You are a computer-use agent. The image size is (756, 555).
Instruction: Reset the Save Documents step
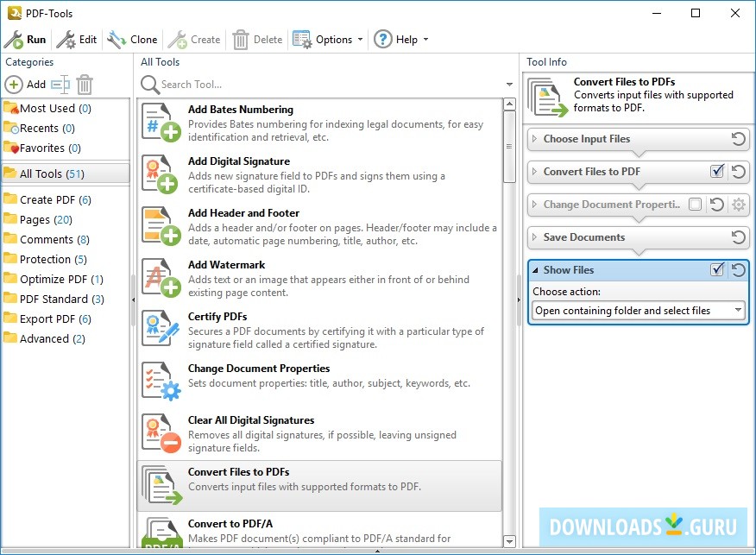[x=738, y=237]
